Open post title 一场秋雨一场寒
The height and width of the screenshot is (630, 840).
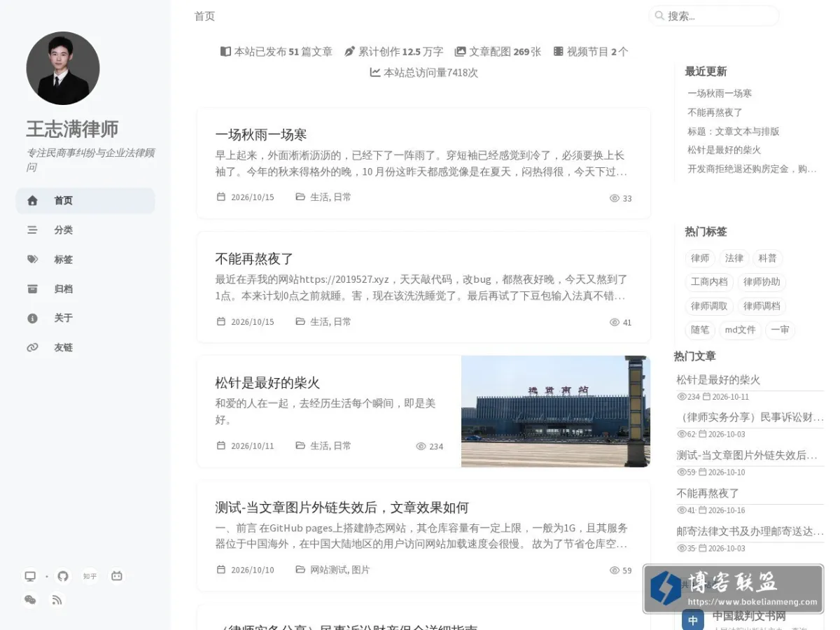261,134
